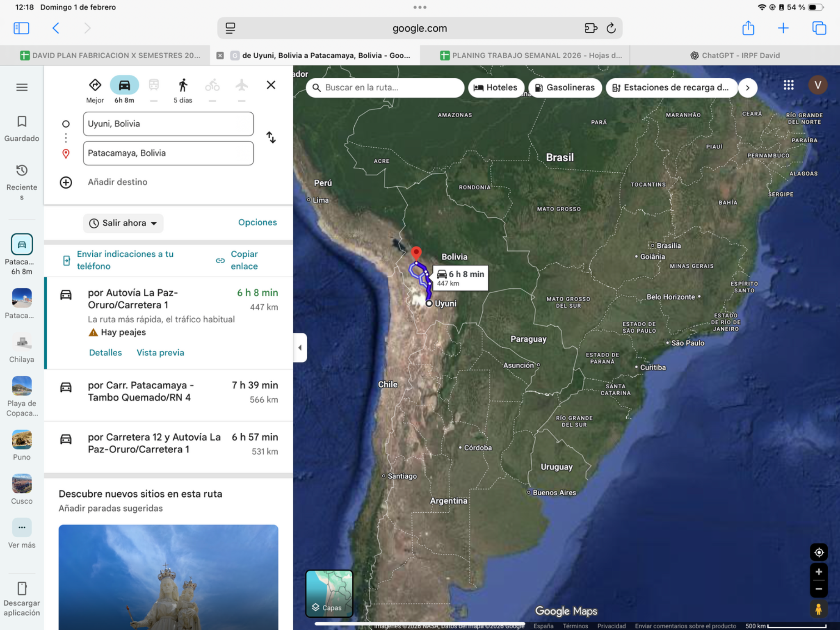The height and width of the screenshot is (630, 840).
Task: Toggle Safari sidebar
Action: [x=21, y=28]
